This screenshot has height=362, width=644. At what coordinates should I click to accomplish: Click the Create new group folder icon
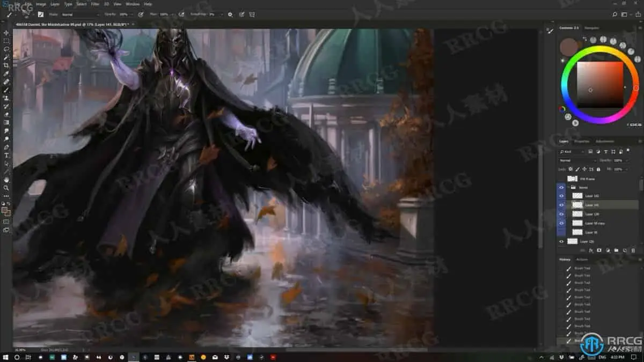616,250
